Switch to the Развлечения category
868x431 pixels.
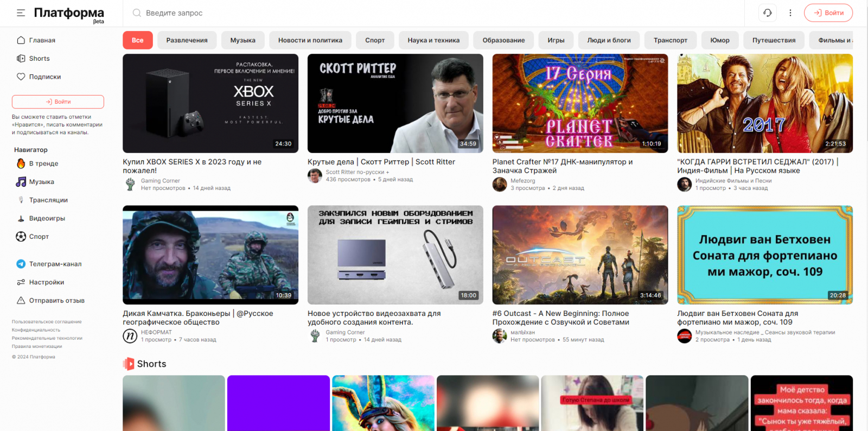click(x=187, y=40)
